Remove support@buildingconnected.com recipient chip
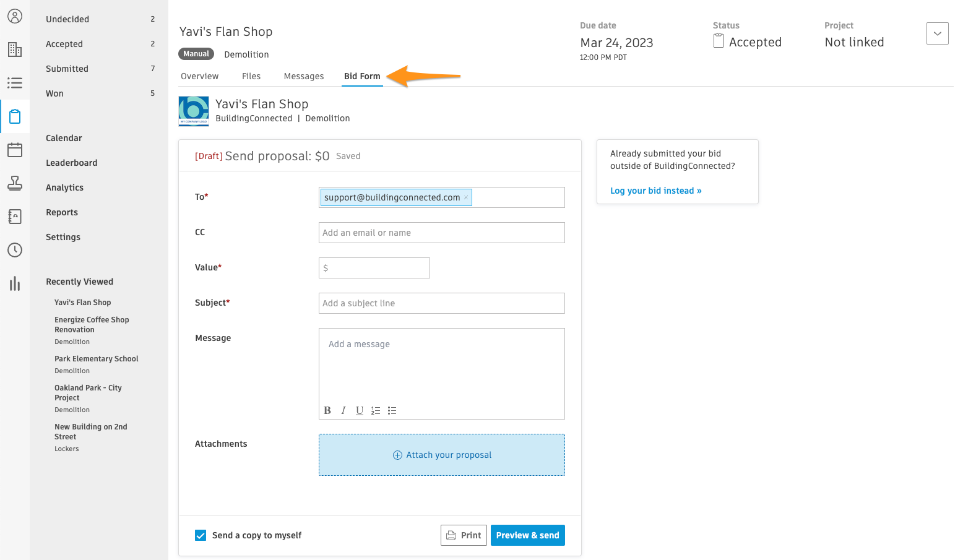Screen dimensions: 963x560 pyautogui.click(x=466, y=197)
